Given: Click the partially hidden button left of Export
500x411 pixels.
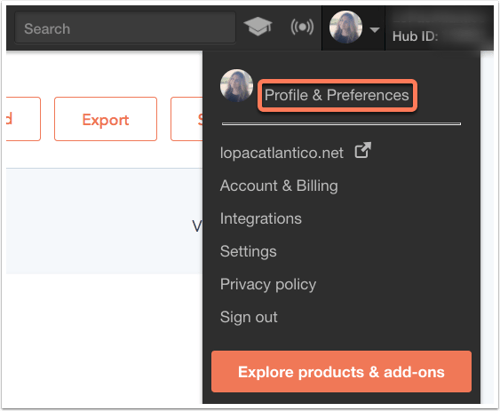Looking at the screenshot, I should point(23,119).
